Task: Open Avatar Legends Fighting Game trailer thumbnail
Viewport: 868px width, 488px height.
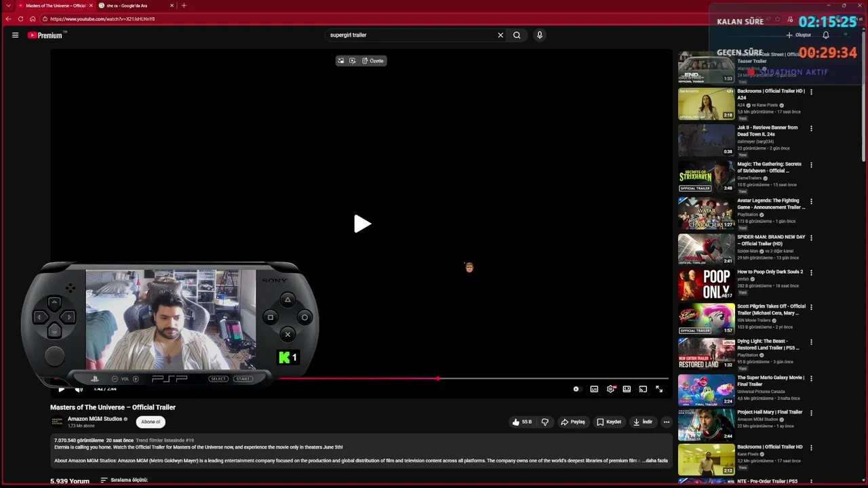Action: click(x=706, y=213)
